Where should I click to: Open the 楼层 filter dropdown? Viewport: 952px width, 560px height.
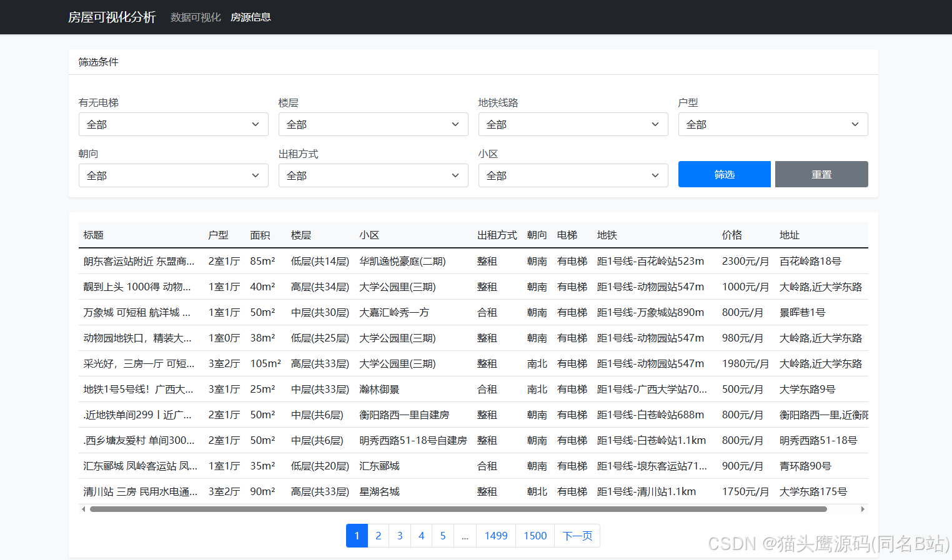(x=373, y=124)
